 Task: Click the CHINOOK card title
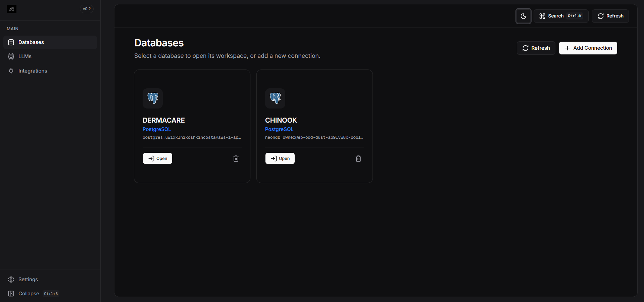(x=281, y=120)
